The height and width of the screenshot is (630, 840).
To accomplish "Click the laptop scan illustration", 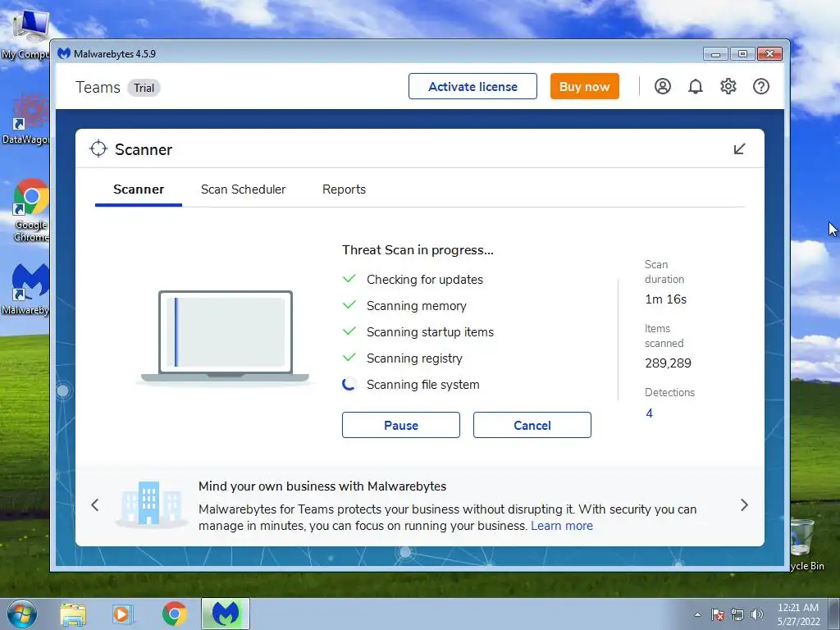I will point(225,337).
